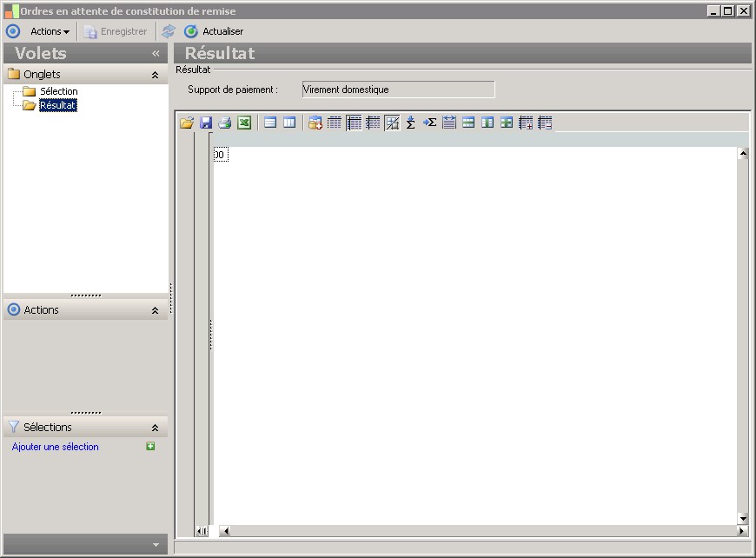
Task: Select the Résultat tree item
Action: click(58, 105)
